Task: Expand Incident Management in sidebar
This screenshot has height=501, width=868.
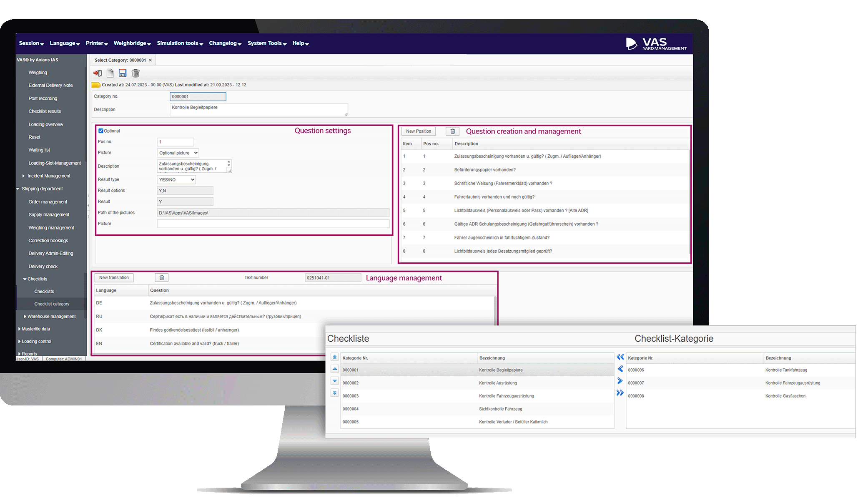Action: [23, 176]
